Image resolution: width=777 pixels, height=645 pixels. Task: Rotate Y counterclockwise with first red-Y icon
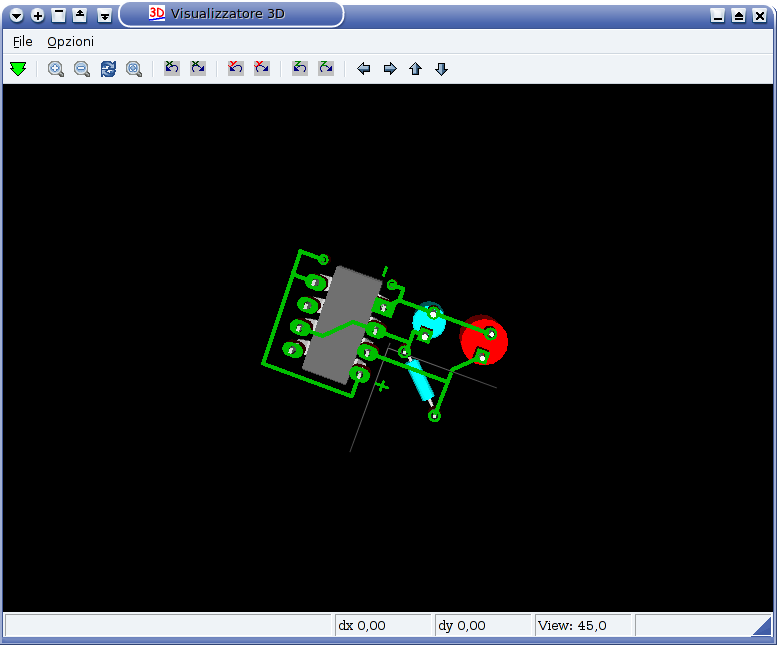tap(235, 68)
